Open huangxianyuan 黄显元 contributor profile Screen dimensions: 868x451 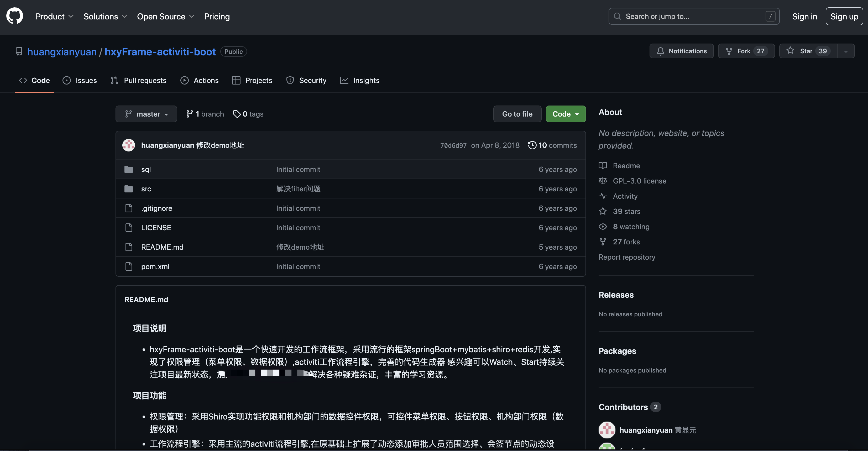coord(657,430)
